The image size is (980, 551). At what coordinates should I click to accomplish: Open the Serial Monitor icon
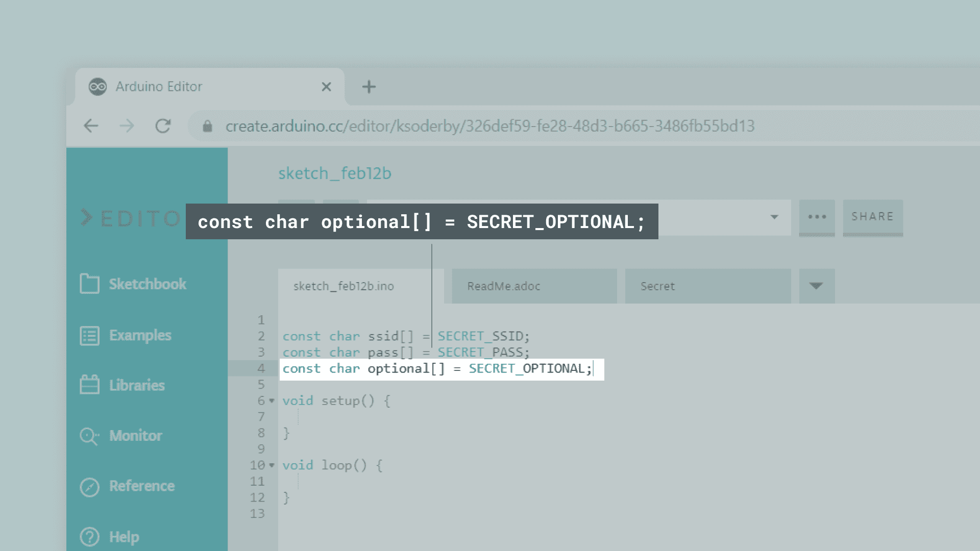tap(89, 436)
